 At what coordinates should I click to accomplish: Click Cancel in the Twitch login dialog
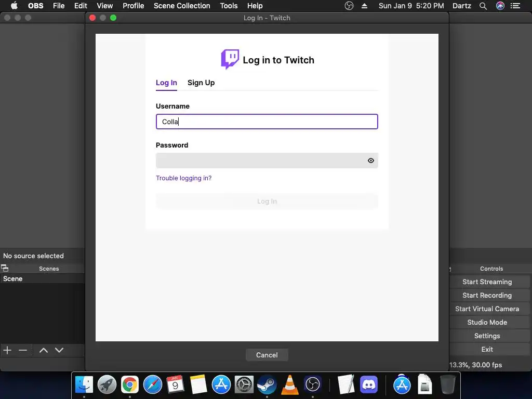click(267, 355)
